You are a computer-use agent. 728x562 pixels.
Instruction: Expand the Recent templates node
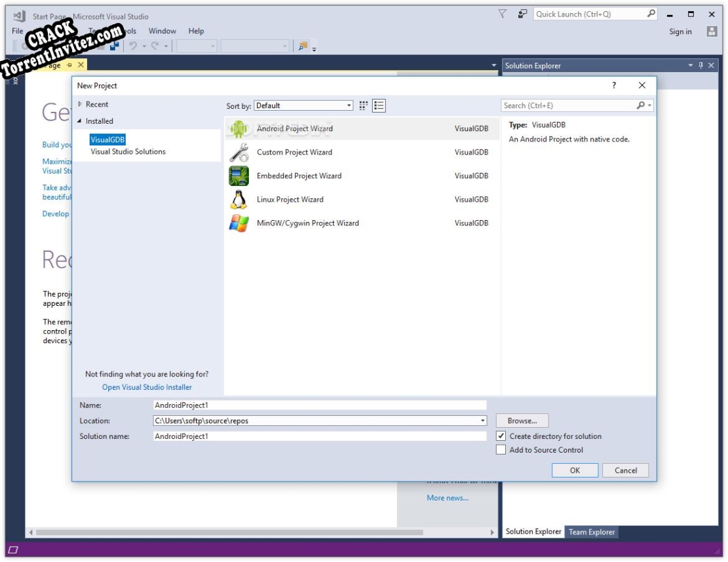[x=80, y=104]
